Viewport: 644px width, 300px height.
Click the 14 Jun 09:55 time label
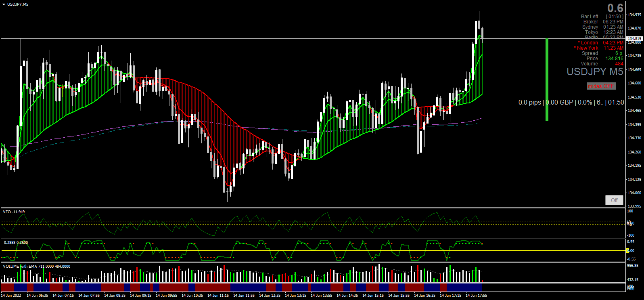tap(166, 296)
